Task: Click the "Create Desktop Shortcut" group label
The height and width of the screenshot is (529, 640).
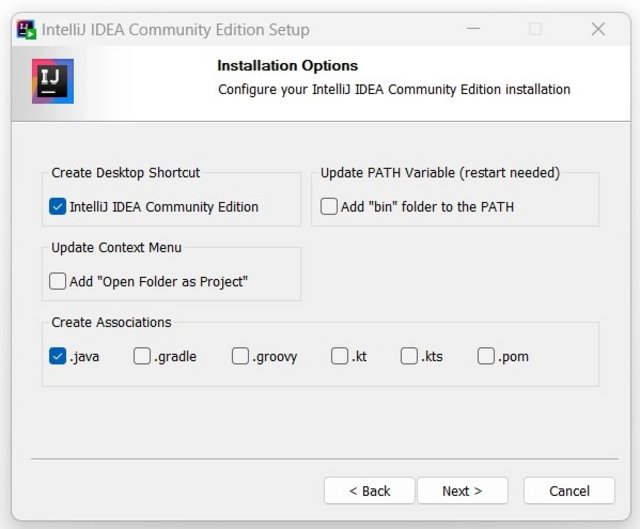Action: point(126,173)
